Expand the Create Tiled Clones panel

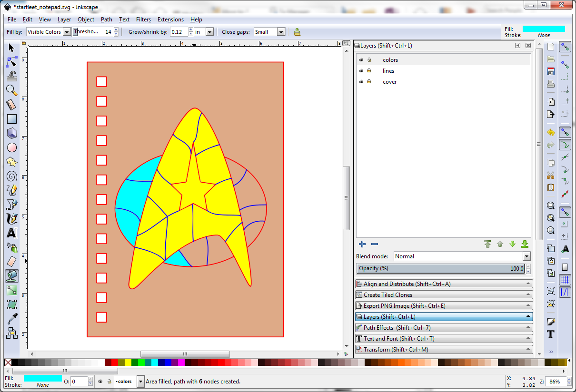pyautogui.click(x=444, y=295)
